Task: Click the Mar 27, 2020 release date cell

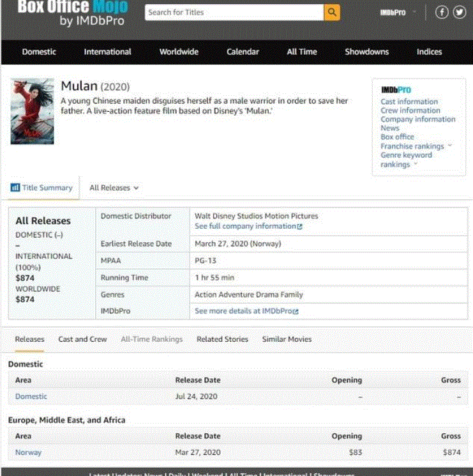Action: [x=198, y=452]
